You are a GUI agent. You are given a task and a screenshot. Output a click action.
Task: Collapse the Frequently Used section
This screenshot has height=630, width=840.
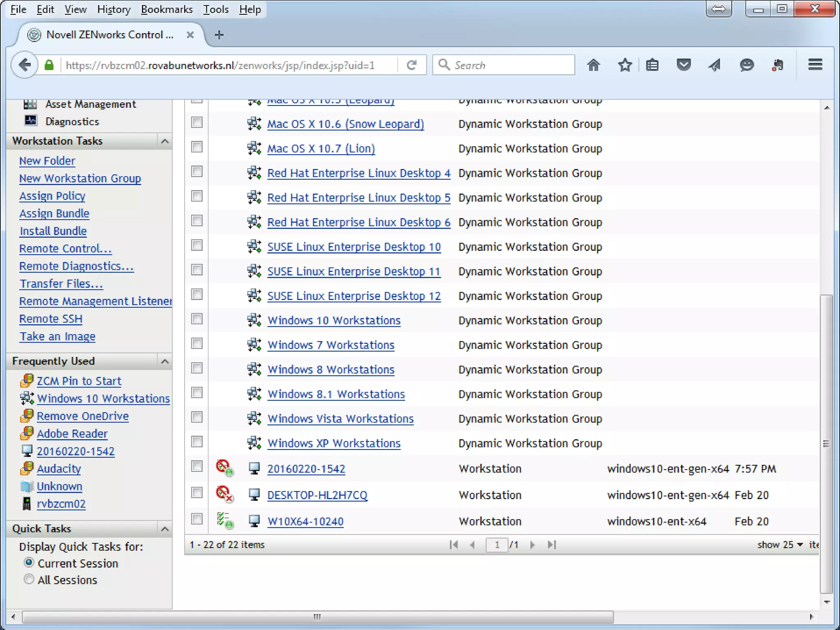165,361
